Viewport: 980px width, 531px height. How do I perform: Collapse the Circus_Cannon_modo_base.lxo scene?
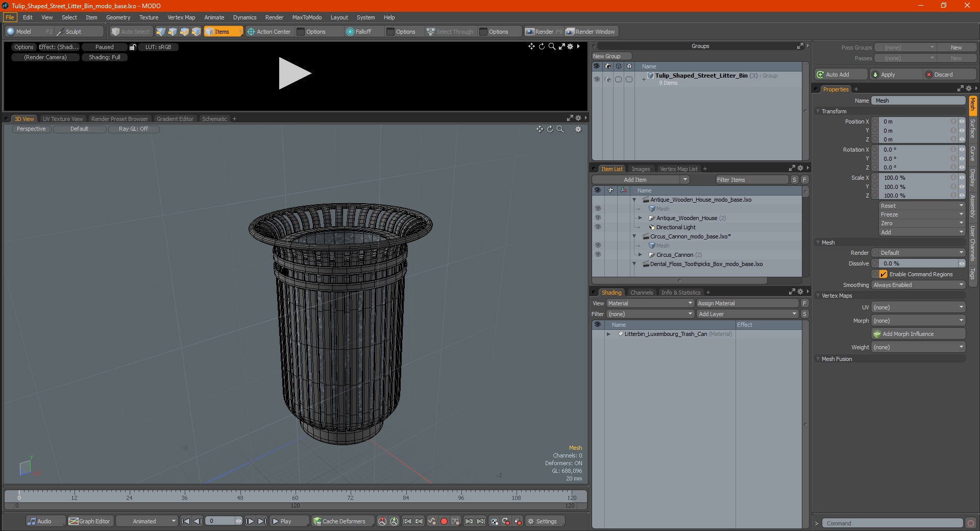click(x=634, y=236)
